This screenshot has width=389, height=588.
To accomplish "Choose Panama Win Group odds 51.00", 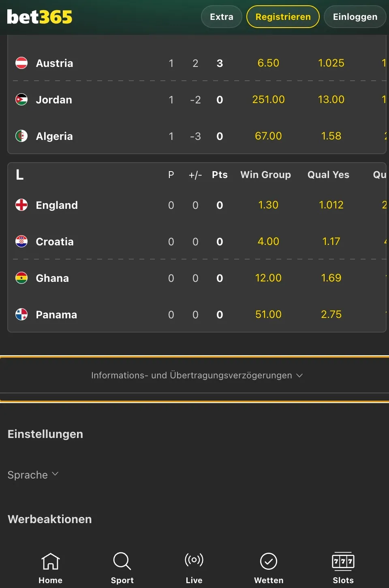I will [268, 314].
